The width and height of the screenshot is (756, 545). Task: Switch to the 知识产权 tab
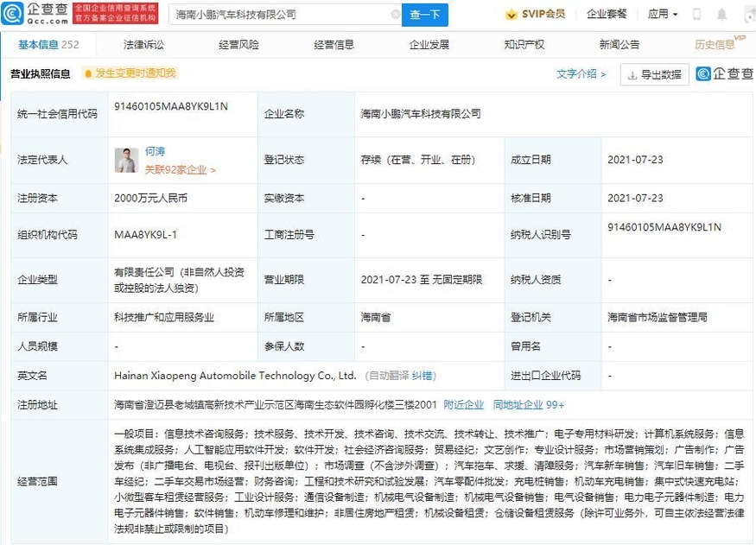coord(524,45)
